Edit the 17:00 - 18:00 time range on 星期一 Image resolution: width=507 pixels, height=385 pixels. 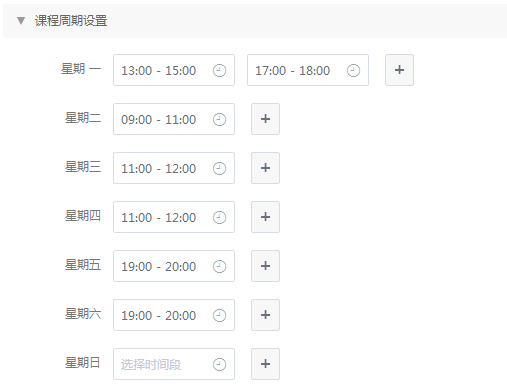[x=308, y=70]
